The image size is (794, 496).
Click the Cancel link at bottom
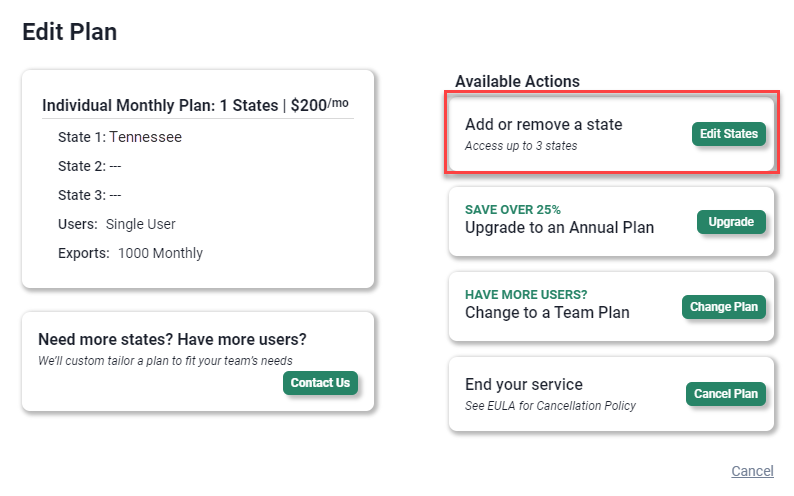[x=752, y=471]
